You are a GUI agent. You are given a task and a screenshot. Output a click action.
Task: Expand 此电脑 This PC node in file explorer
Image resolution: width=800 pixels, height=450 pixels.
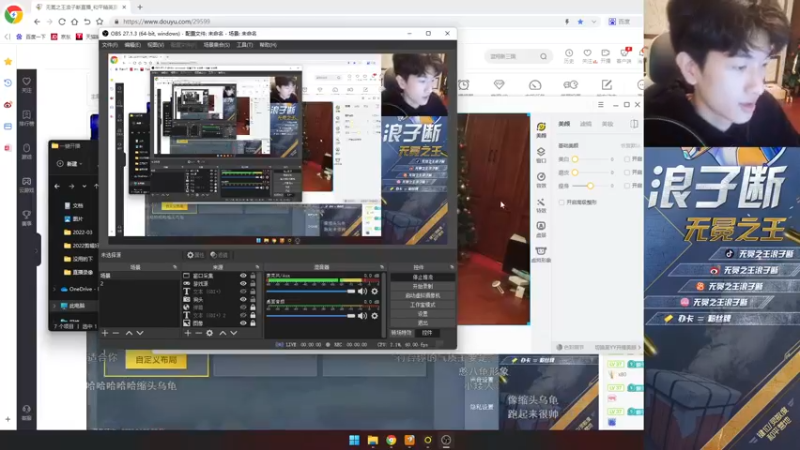(x=55, y=306)
